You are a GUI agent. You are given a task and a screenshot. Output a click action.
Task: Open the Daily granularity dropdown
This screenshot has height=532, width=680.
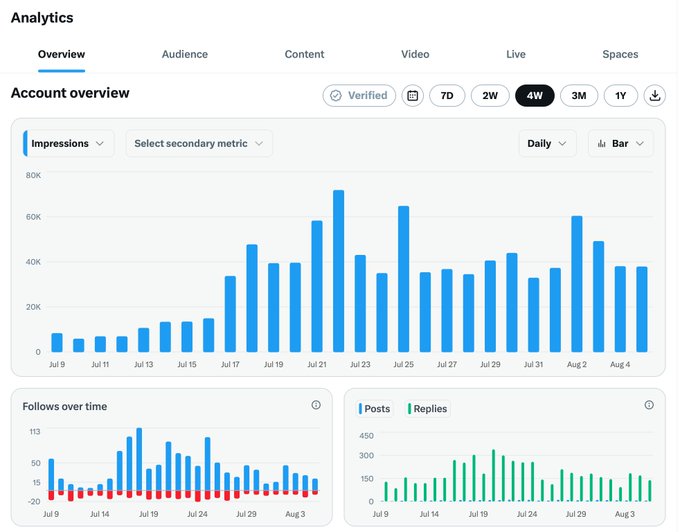point(548,144)
